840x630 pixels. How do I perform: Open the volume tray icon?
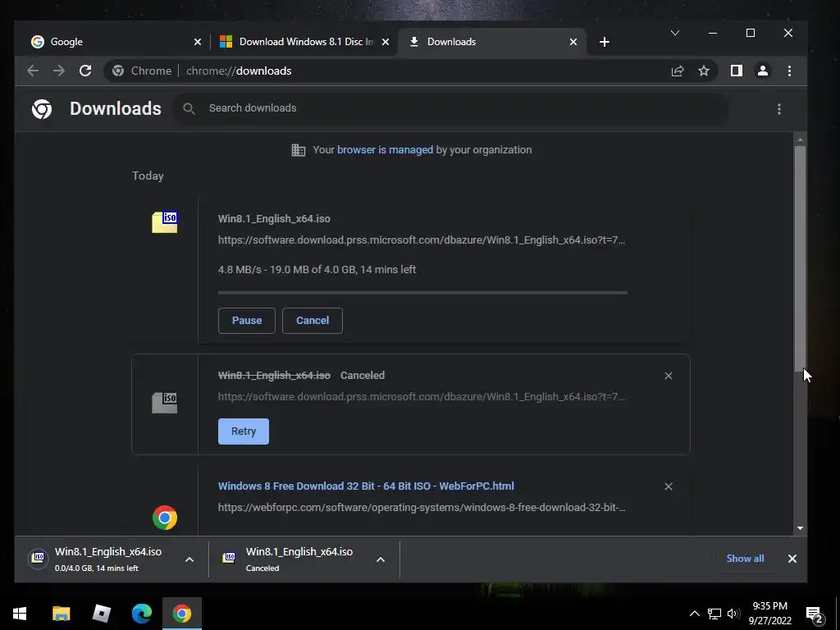click(733, 614)
